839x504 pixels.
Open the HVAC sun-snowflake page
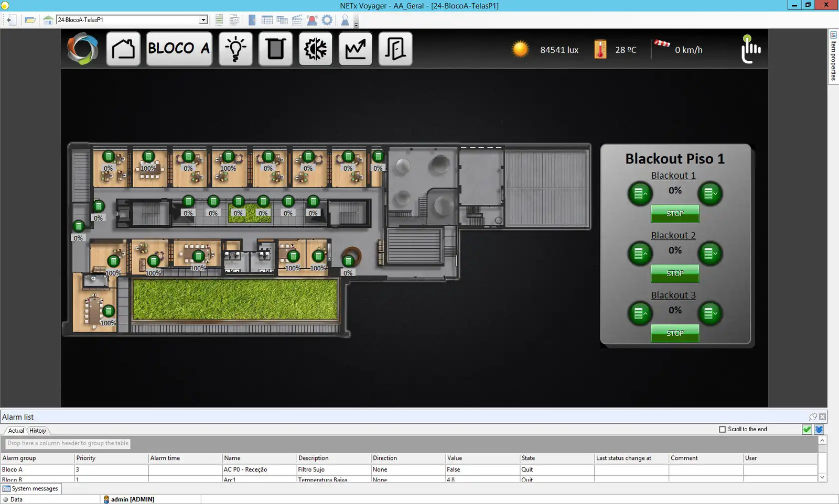pyautogui.click(x=315, y=49)
